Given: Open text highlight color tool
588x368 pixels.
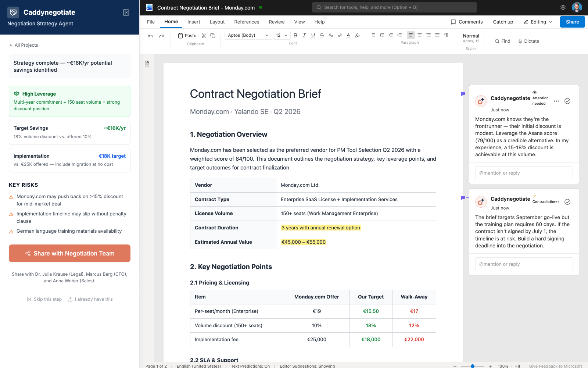Looking at the screenshot, I should (357, 35).
